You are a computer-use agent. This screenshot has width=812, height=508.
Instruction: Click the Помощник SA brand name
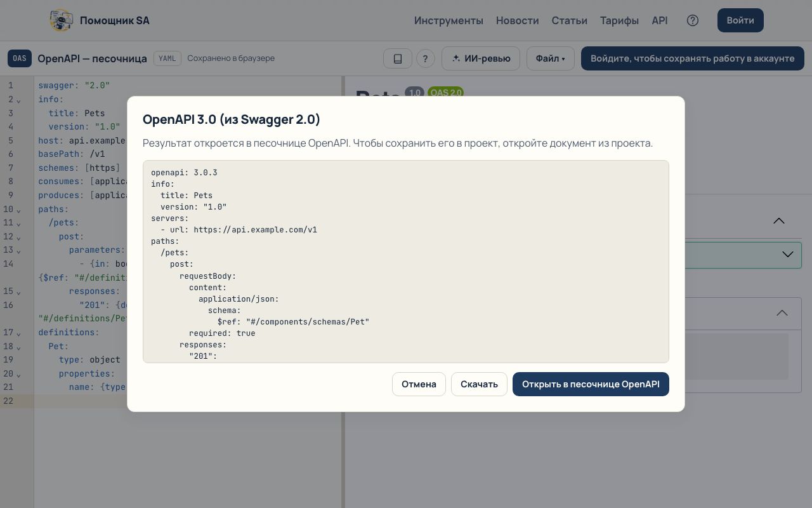pyautogui.click(x=115, y=20)
